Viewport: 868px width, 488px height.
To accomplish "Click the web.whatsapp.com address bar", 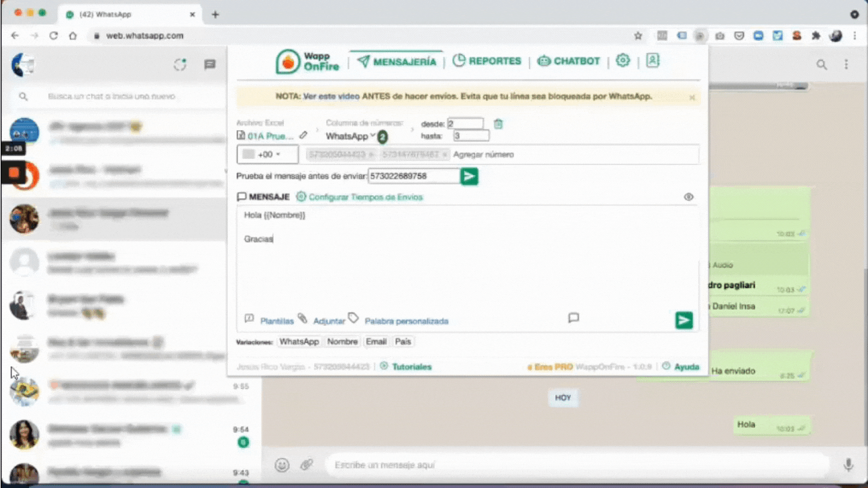I will 362,36.
